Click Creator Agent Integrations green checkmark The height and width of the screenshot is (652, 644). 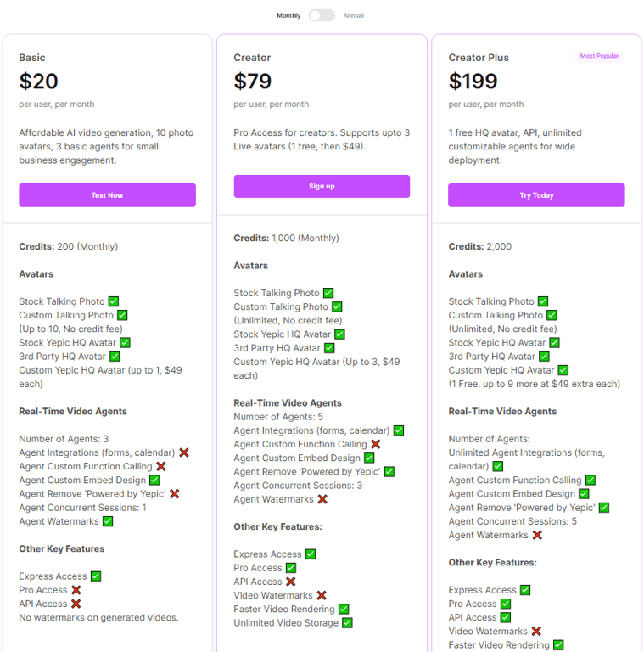[x=399, y=430]
